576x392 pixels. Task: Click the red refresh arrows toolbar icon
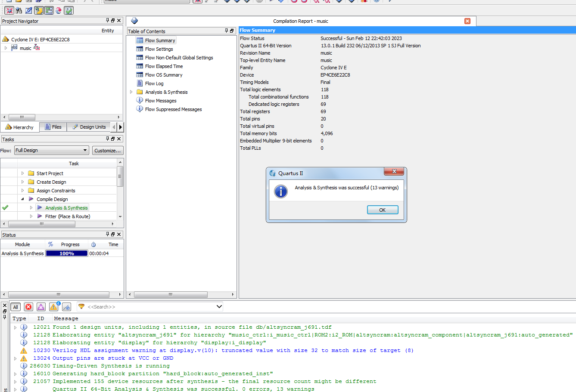tap(59, 10)
